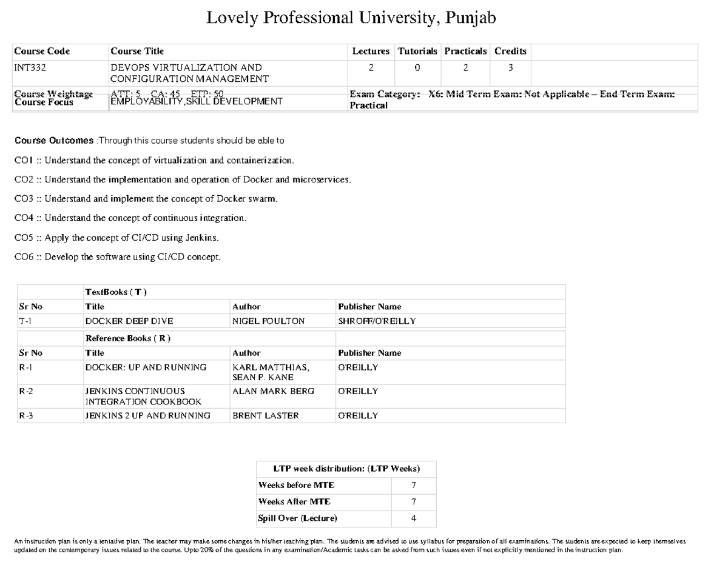728x562 pixels.
Task: Select the Weeks before MTE row label
Action: click(x=296, y=485)
